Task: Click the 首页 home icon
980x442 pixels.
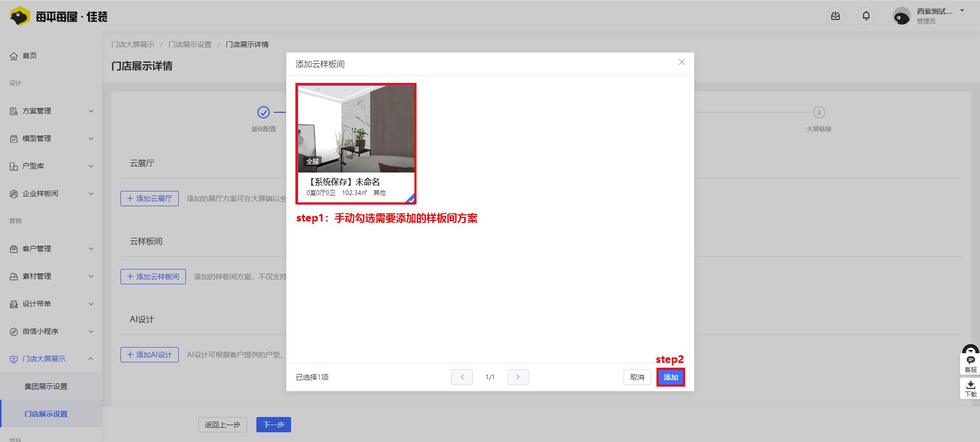Action: pyautogui.click(x=14, y=56)
